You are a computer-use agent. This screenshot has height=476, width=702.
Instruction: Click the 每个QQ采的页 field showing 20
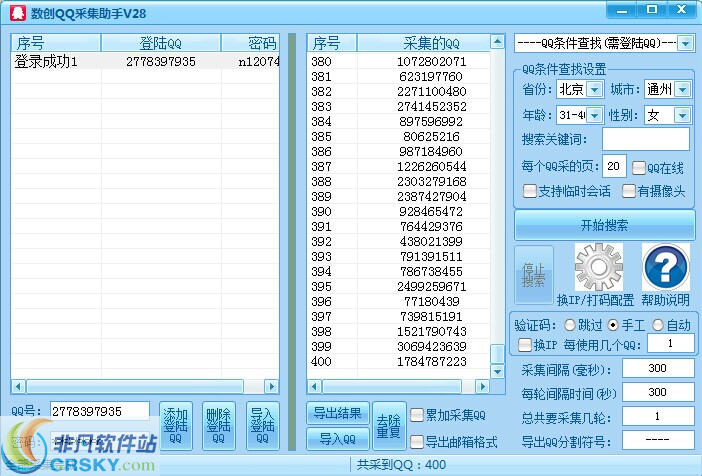click(614, 166)
